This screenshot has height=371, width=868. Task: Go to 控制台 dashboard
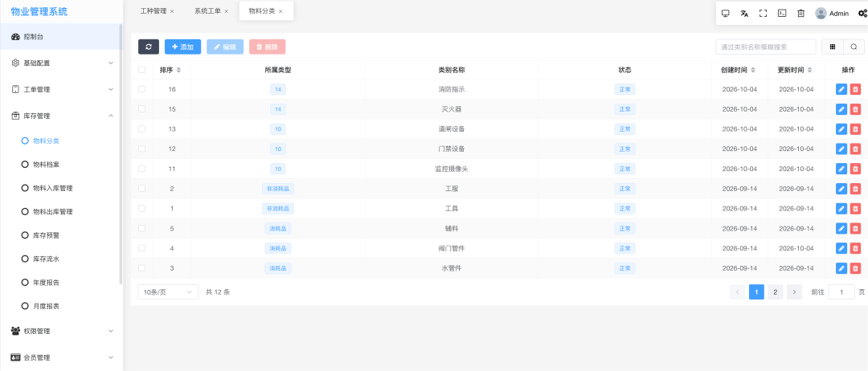click(61, 36)
